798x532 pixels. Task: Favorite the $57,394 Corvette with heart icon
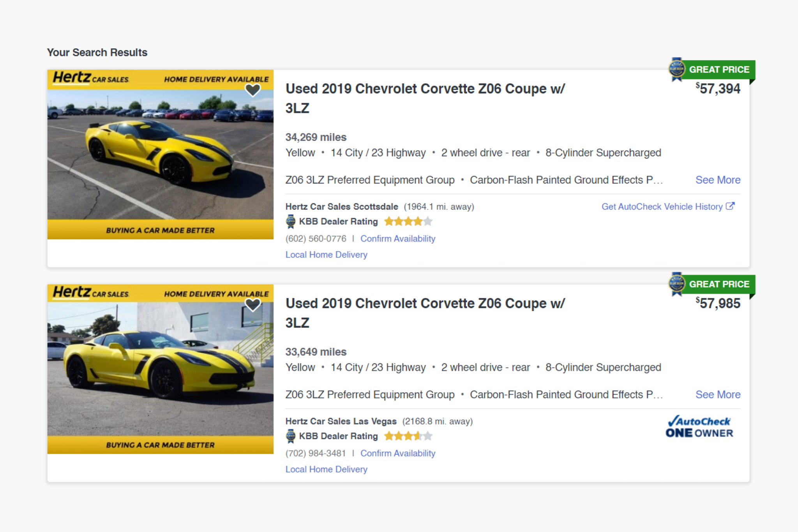click(252, 90)
